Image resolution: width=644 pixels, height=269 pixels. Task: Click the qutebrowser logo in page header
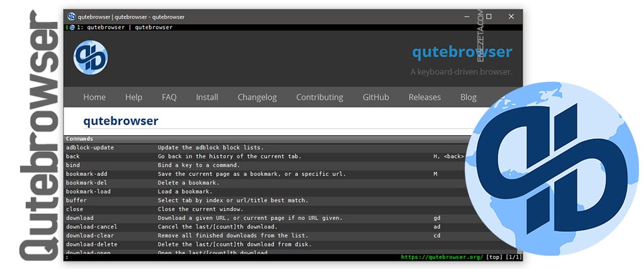91,57
